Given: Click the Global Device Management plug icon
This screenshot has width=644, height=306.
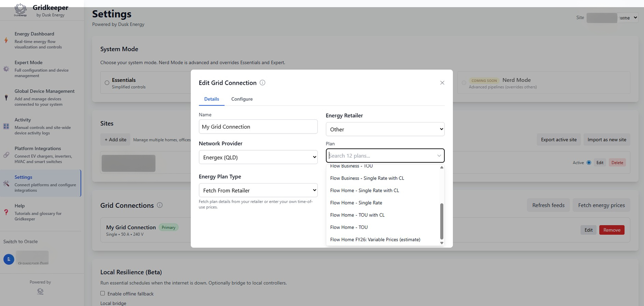Looking at the screenshot, I should click(x=6, y=98).
